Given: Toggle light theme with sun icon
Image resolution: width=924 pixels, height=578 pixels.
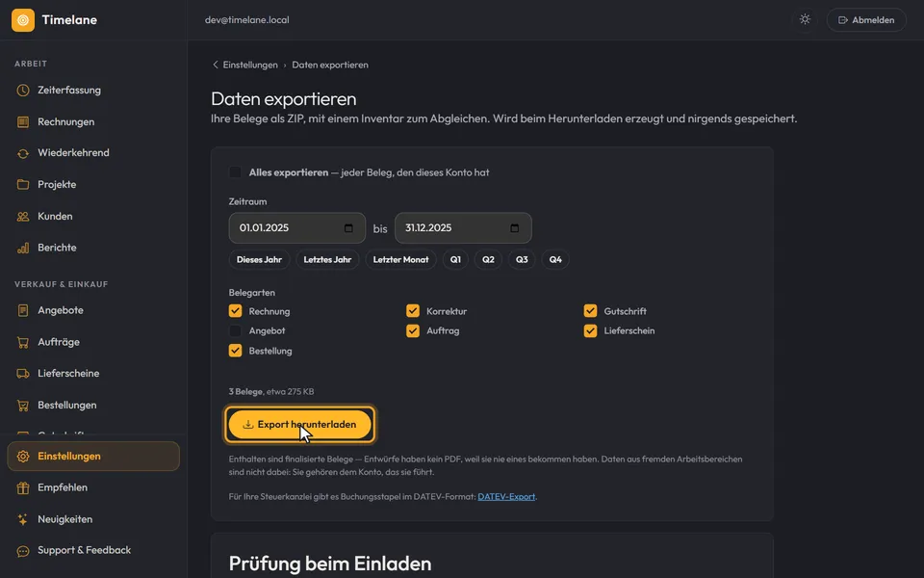Looking at the screenshot, I should coord(805,19).
